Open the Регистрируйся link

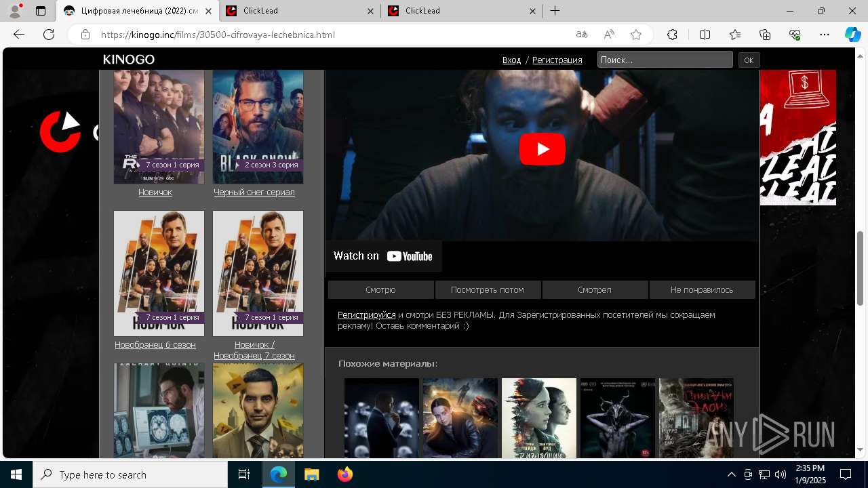pyautogui.click(x=367, y=314)
